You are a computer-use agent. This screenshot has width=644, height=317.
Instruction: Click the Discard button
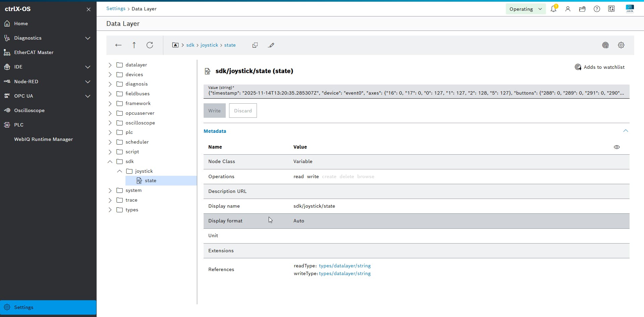point(243,111)
